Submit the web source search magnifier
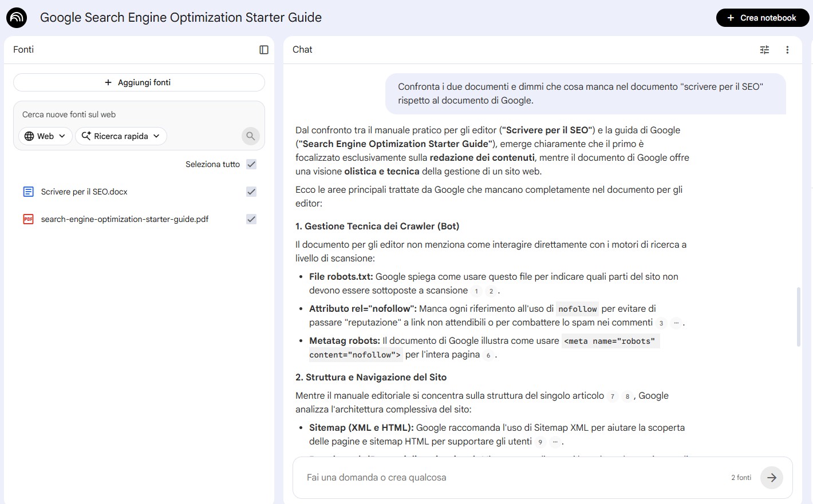Image resolution: width=813 pixels, height=504 pixels. pyautogui.click(x=250, y=136)
